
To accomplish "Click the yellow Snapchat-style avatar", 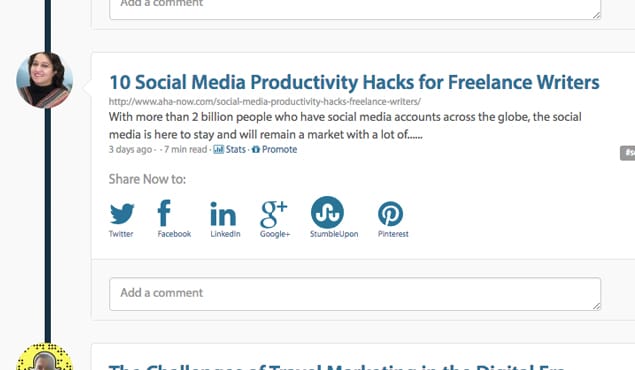I will pos(45,357).
